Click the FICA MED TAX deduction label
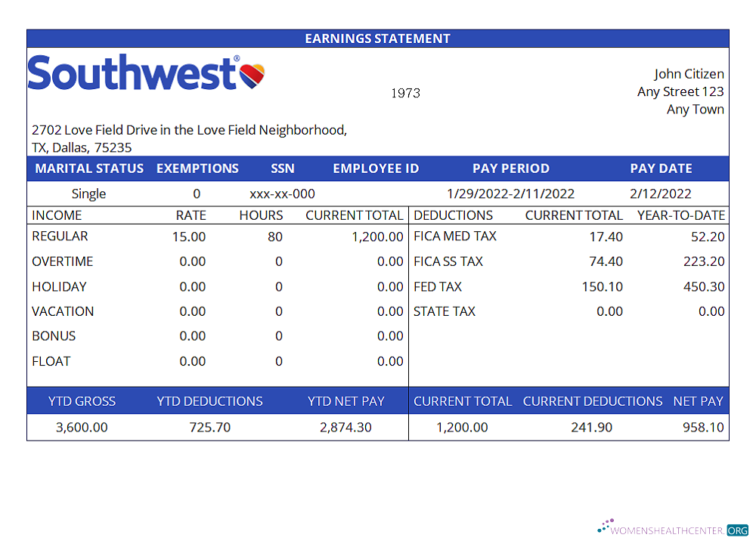The height and width of the screenshot is (544, 756). (454, 236)
